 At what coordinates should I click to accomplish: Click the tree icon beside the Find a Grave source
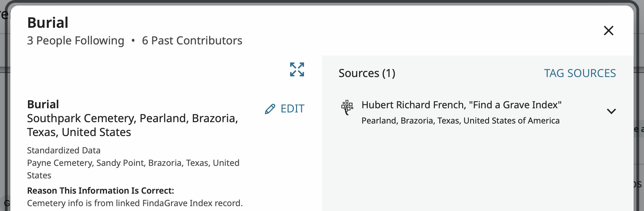(347, 107)
